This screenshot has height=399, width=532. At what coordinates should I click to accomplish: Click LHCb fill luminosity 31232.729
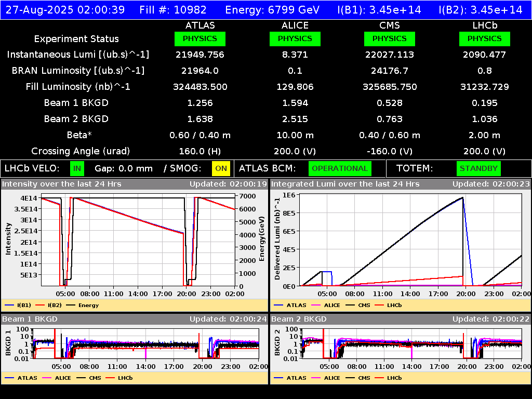(485, 87)
